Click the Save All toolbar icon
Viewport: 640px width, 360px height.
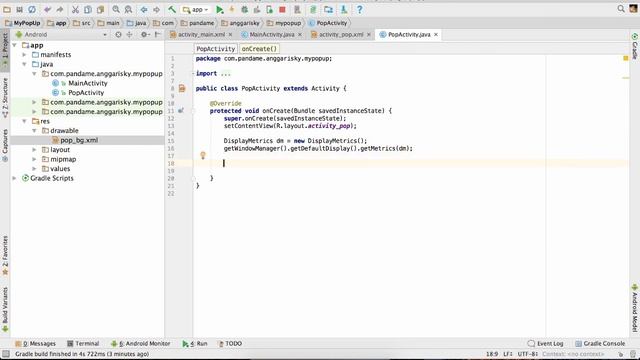(19, 9)
